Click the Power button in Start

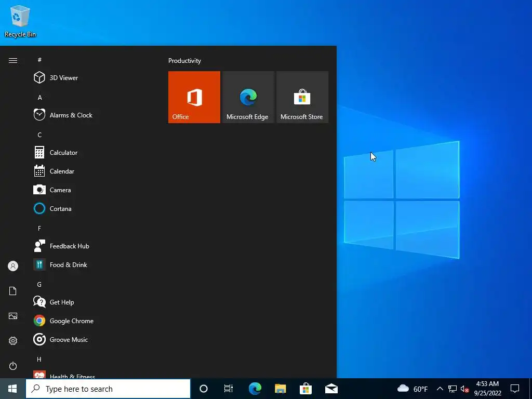click(x=13, y=366)
